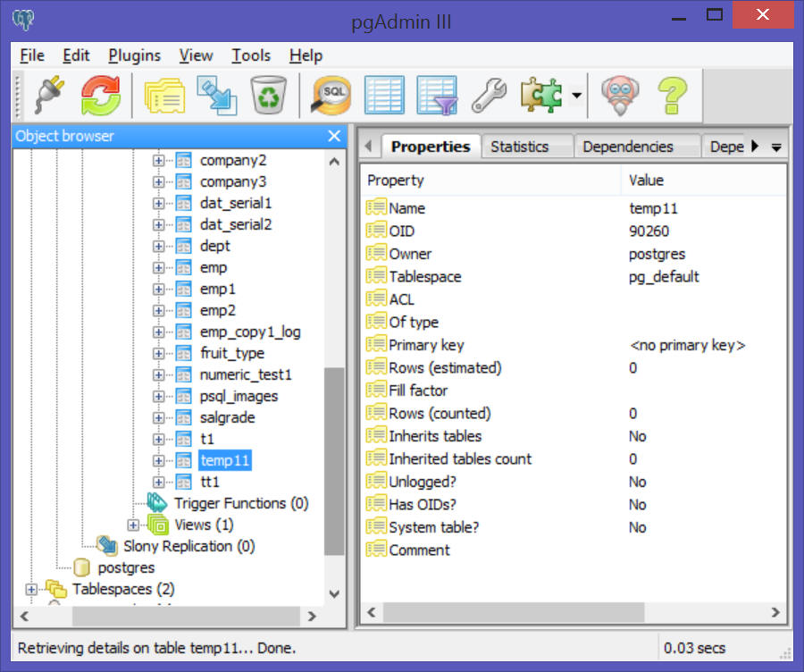804x672 pixels.
Task: Click the object browser vertical scrollbar thumb
Action: click(334, 462)
